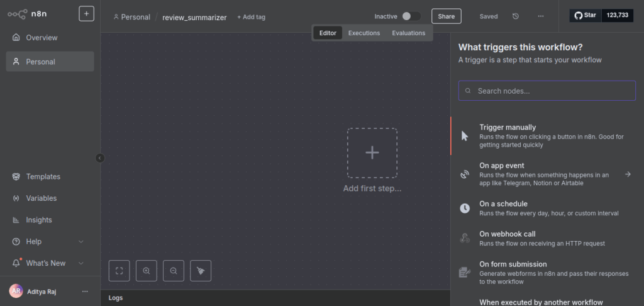The image size is (644, 306).
Task: Expand the Help menu chevron
Action: [x=80, y=242]
